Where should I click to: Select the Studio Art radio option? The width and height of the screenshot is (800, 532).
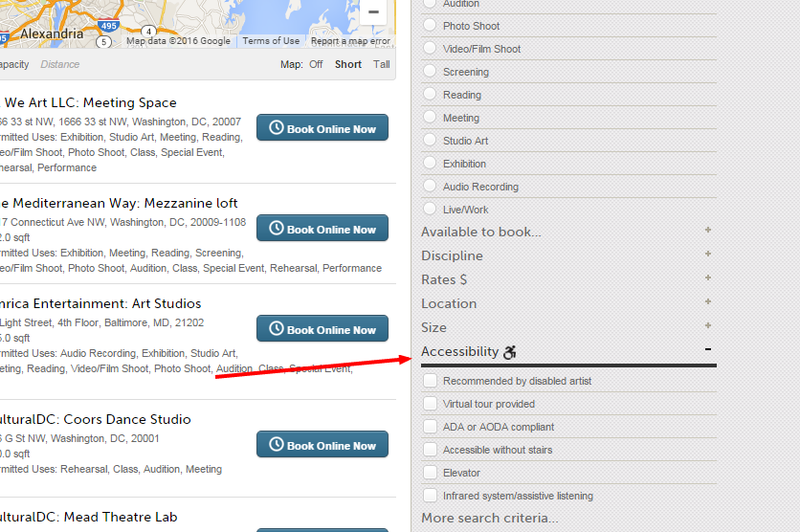[430, 140]
